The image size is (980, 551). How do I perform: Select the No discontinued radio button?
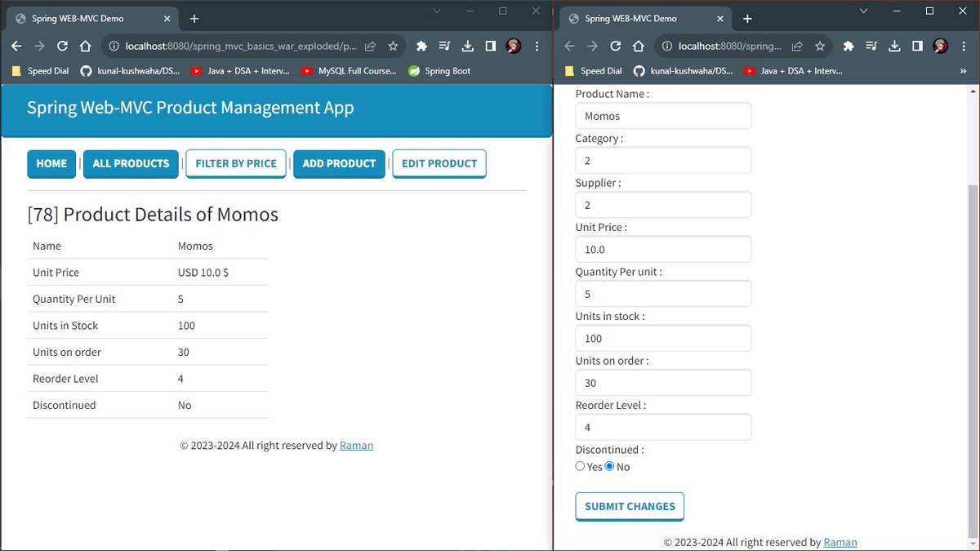(x=608, y=466)
